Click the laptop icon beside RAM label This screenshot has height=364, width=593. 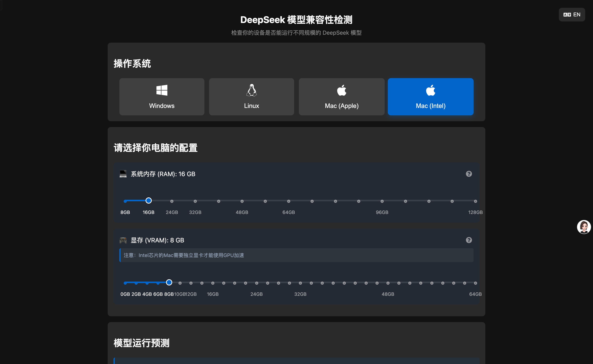click(x=123, y=174)
